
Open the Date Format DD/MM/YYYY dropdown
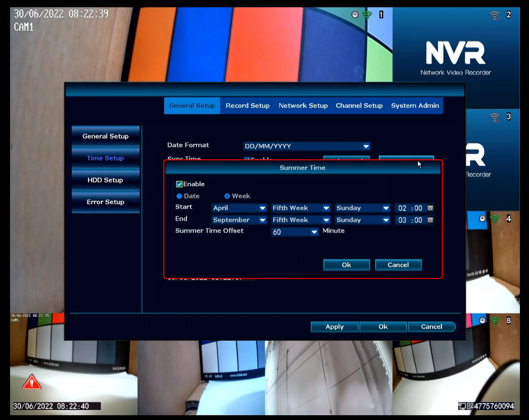(307, 146)
